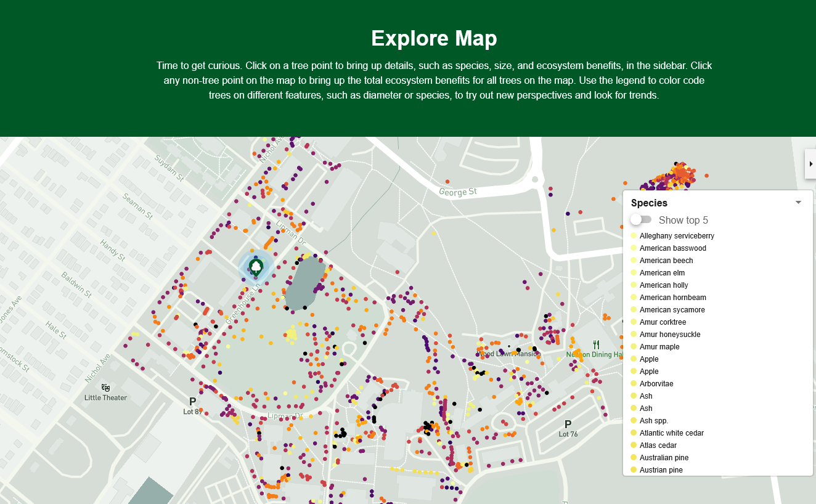816x504 pixels.
Task: Click the Arborvitae legend swatch
Action: coord(634,384)
